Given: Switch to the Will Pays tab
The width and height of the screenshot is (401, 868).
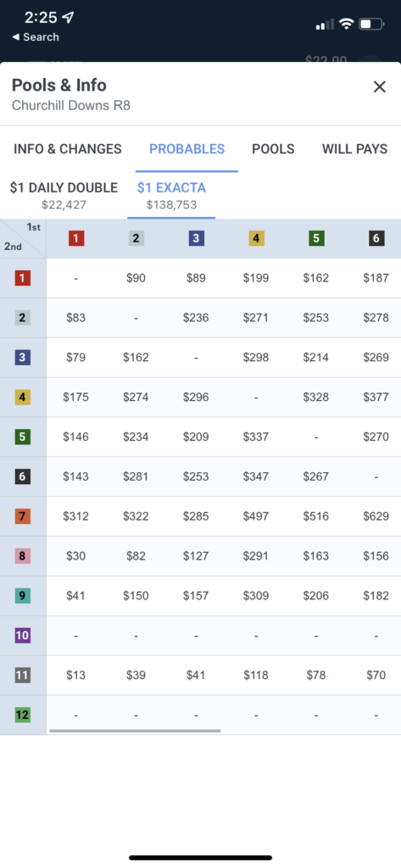Looking at the screenshot, I should point(354,149).
